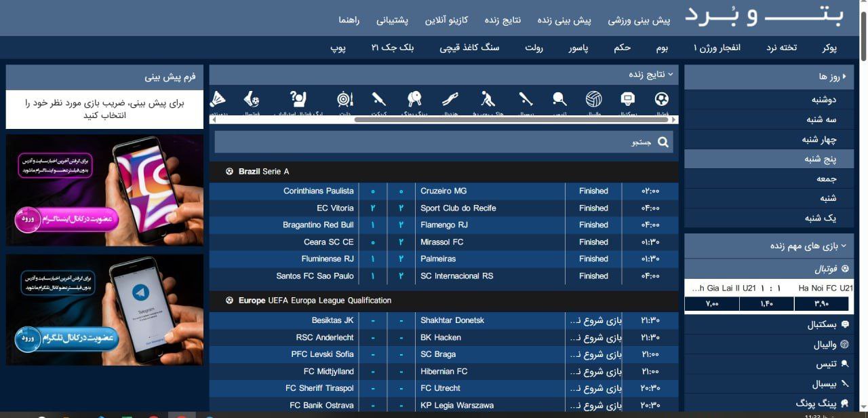Open پیش بینی ورزشی in the top navigation

(639, 20)
